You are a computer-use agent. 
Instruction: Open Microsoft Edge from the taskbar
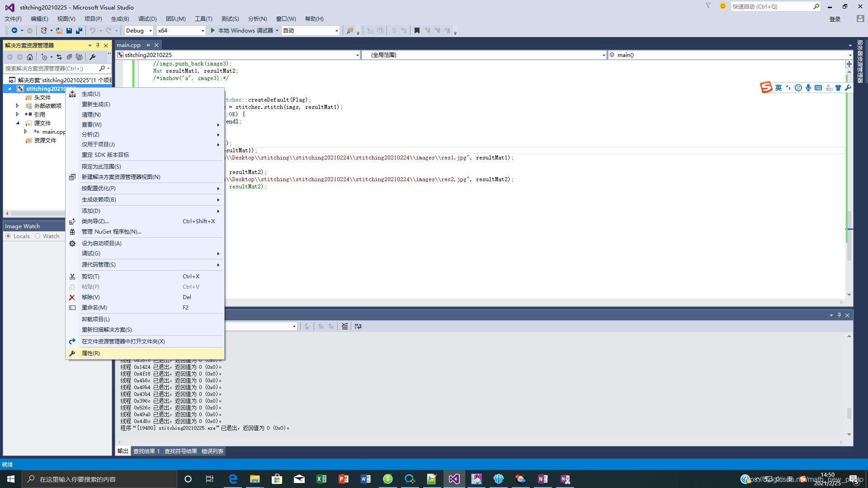233,479
